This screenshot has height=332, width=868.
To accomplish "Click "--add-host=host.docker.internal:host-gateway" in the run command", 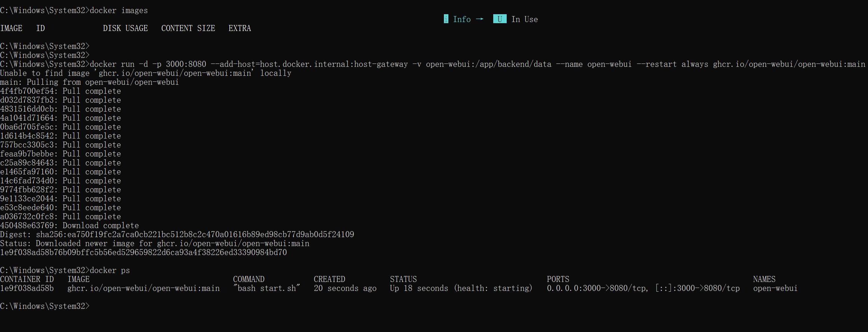I will (x=309, y=64).
